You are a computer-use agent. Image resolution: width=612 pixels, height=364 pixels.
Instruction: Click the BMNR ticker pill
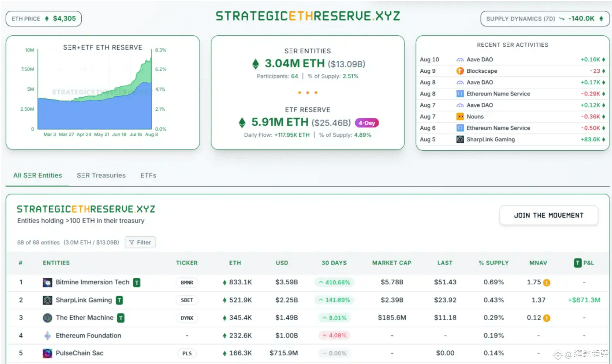pyautogui.click(x=187, y=282)
